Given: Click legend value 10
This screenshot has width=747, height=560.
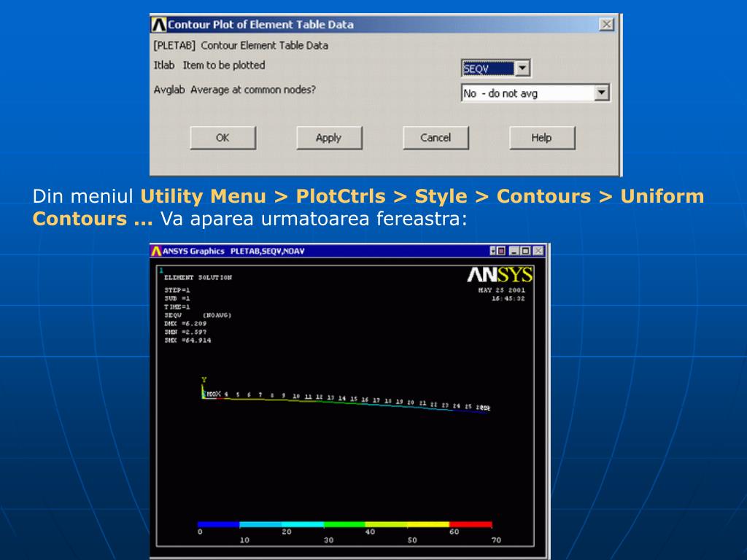Looking at the screenshot, I should [244, 540].
